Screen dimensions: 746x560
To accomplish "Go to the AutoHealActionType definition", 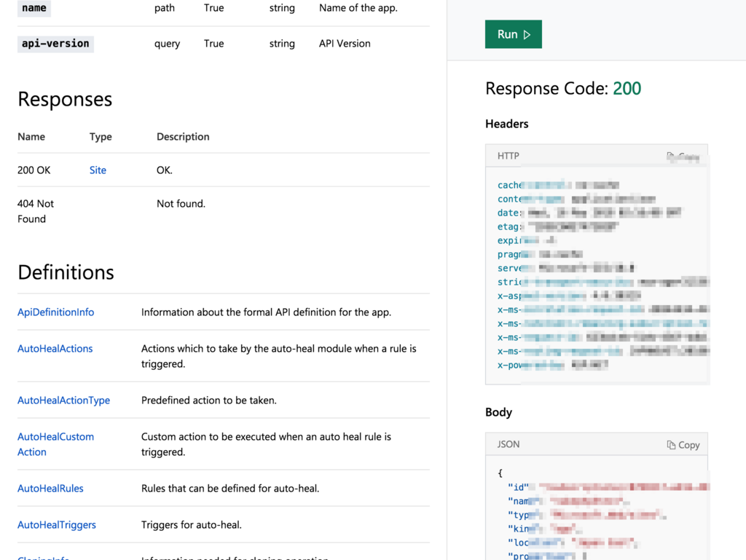I will [x=64, y=401].
